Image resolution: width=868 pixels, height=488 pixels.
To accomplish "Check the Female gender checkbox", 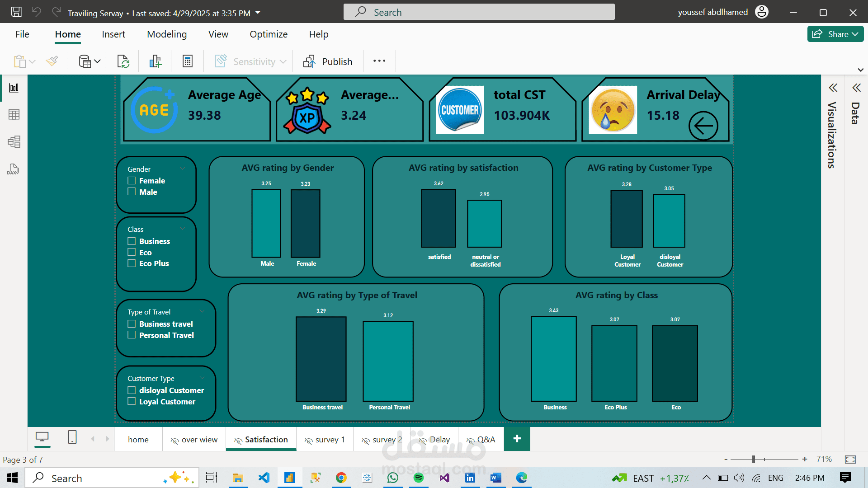I will [132, 181].
